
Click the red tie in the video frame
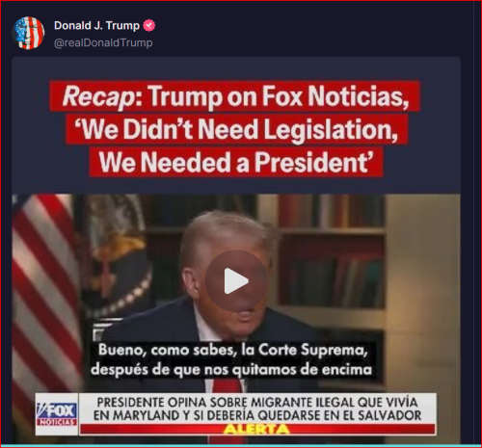(228, 385)
